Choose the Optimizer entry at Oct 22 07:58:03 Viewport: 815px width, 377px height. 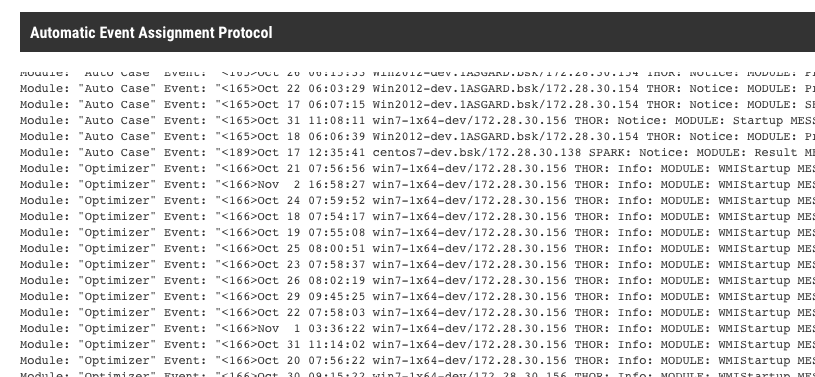click(x=417, y=313)
